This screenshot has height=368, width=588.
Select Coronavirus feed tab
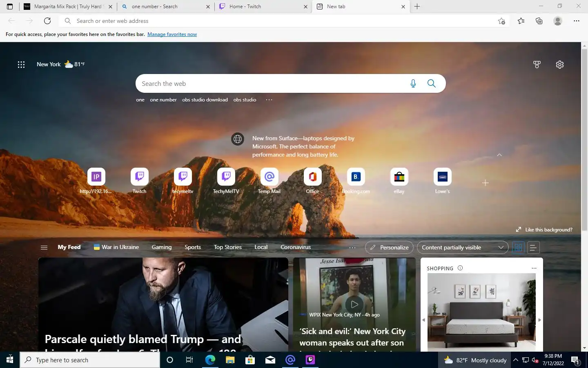point(296,247)
